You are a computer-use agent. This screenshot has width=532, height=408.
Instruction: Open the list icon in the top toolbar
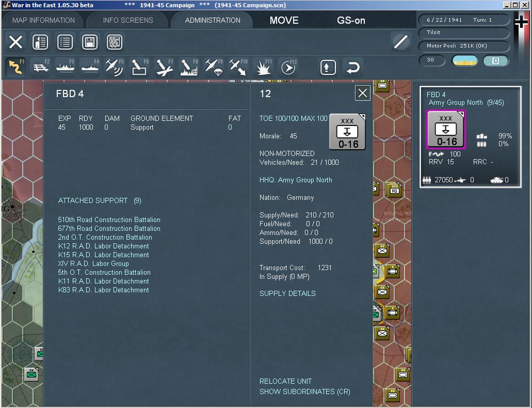[x=65, y=42]
